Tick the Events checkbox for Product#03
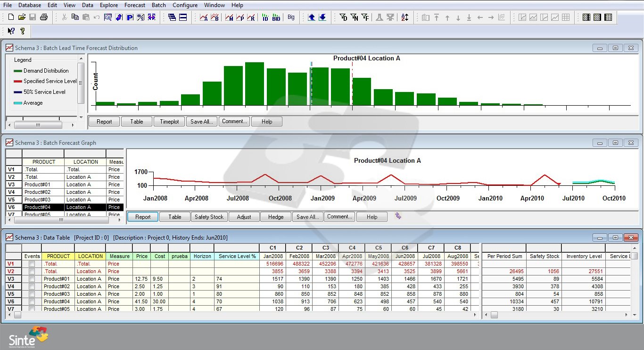644x350 pixels. 32,294
